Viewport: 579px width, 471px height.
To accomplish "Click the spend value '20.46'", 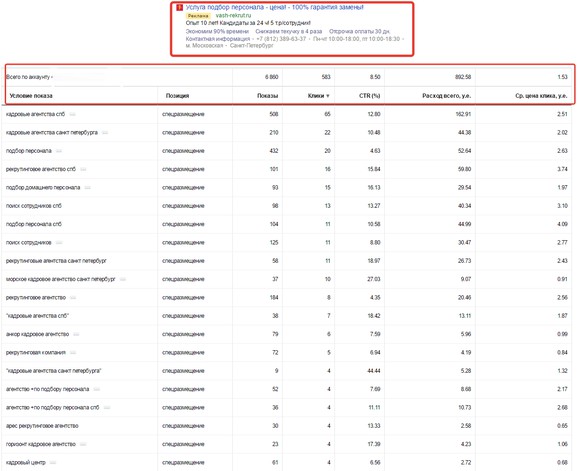I will tap(465, 298).
